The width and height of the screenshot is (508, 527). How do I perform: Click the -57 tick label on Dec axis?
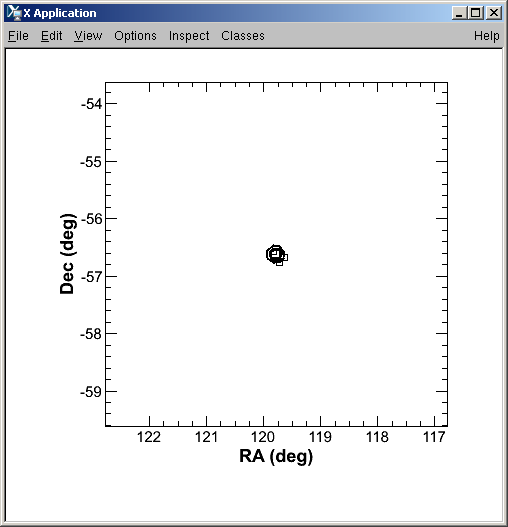91,277
